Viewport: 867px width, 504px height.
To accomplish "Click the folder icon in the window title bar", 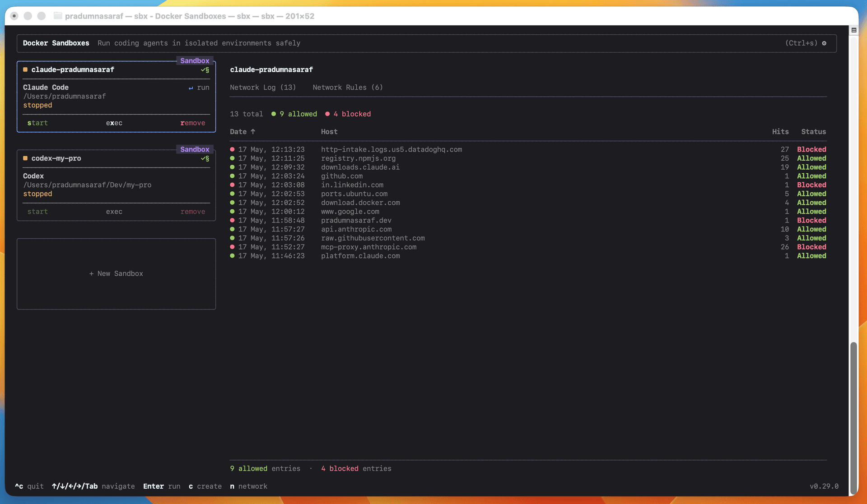I will (58, 16).
